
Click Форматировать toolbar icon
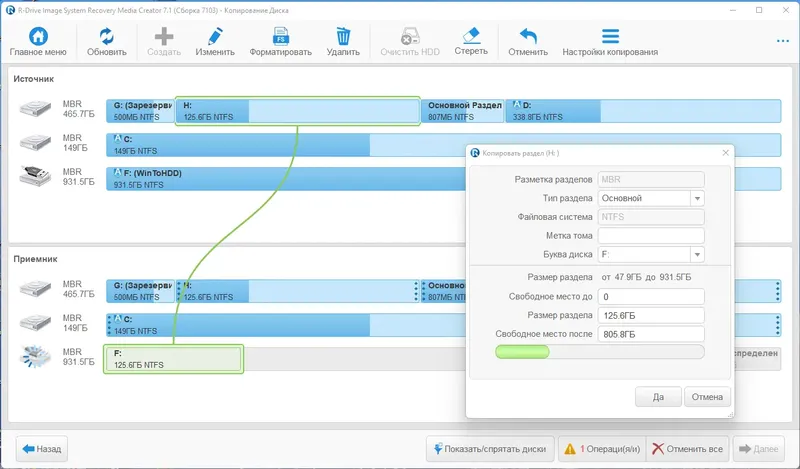click(280, 36)
